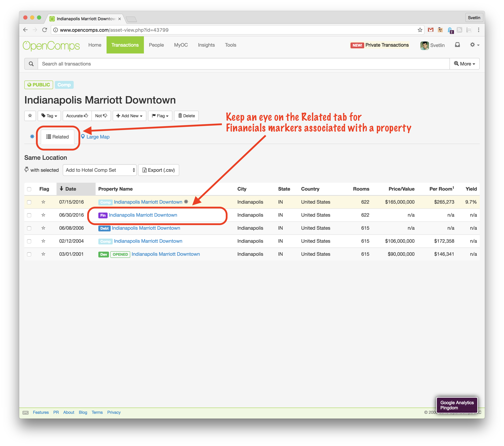The width and height of the screenshot is (504, 446).
Task: Star the 03/01/2001 transaction row
Action: point(43,254)
